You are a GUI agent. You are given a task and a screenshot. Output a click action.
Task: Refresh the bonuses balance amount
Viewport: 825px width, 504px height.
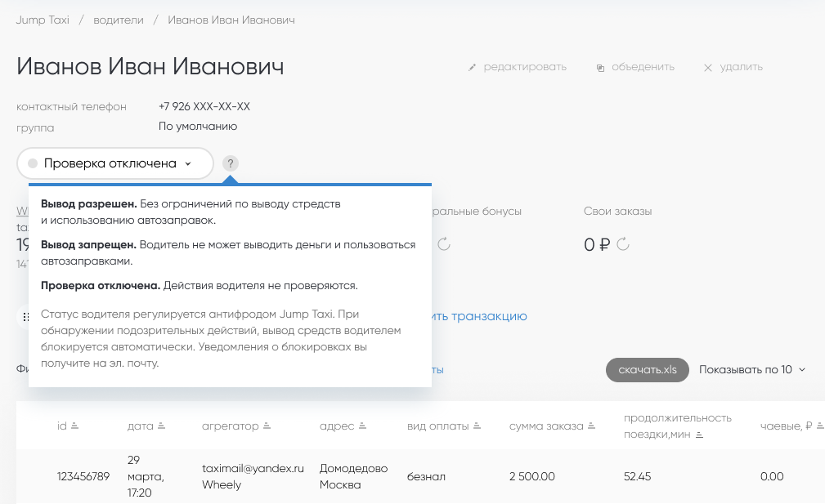(444, 244)
